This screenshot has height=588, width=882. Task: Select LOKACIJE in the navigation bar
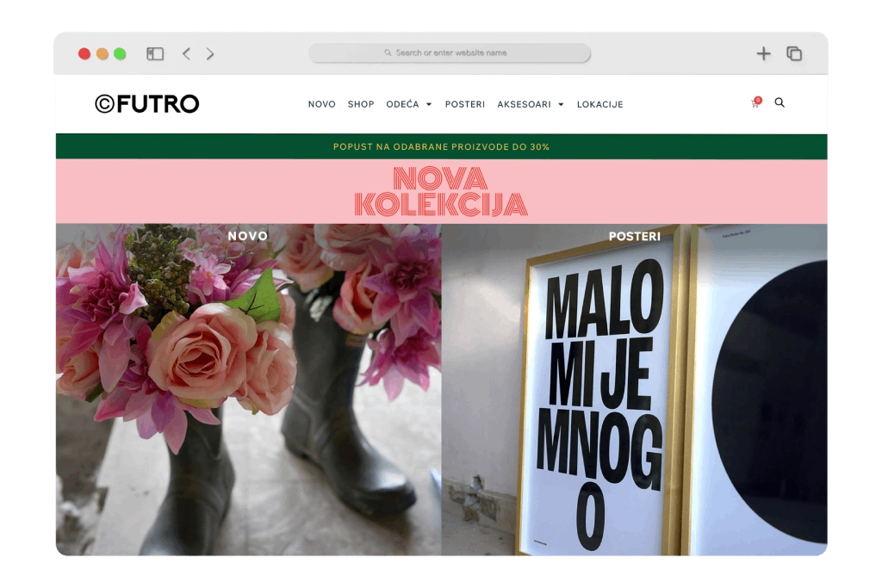pos(599,104)
